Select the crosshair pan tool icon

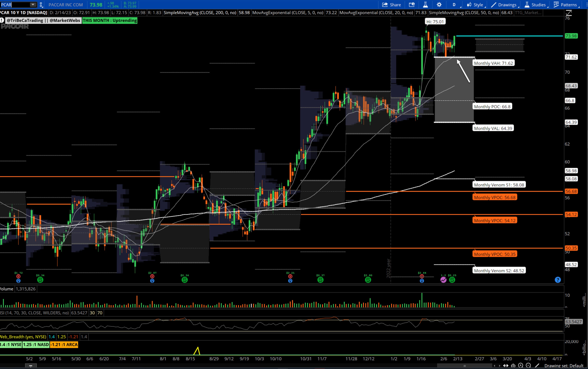(513, 365)
